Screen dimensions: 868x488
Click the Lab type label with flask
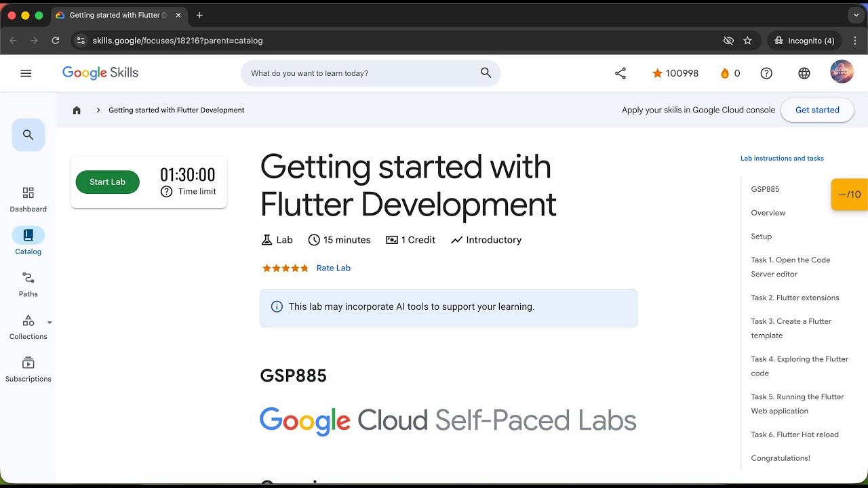(x=277, y=240)
